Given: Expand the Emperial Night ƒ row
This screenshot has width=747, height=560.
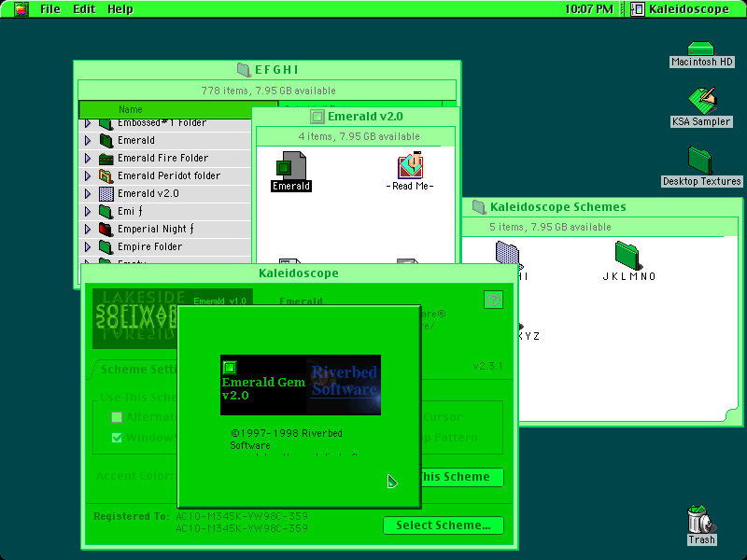Looking at the screenshot, I should (x=88, y=229).
